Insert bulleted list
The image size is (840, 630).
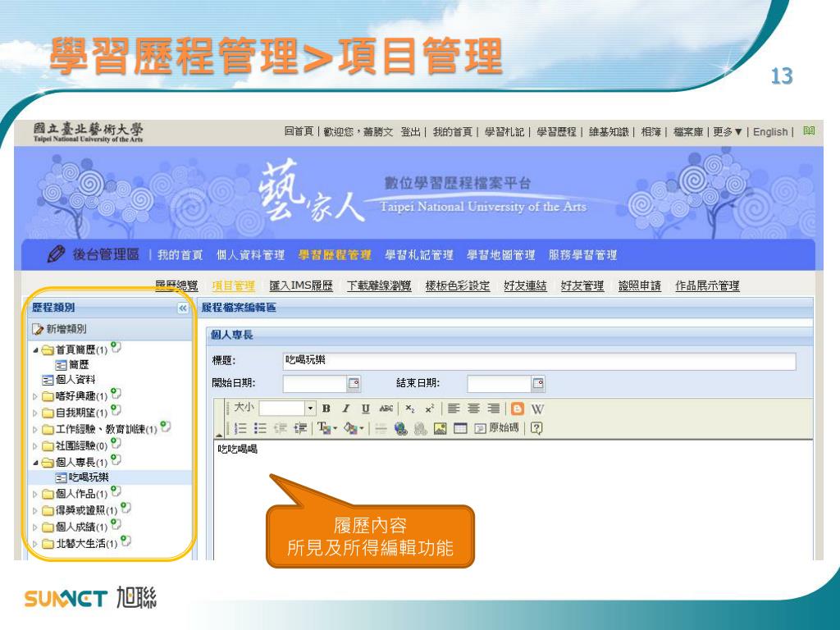[260, 428]
